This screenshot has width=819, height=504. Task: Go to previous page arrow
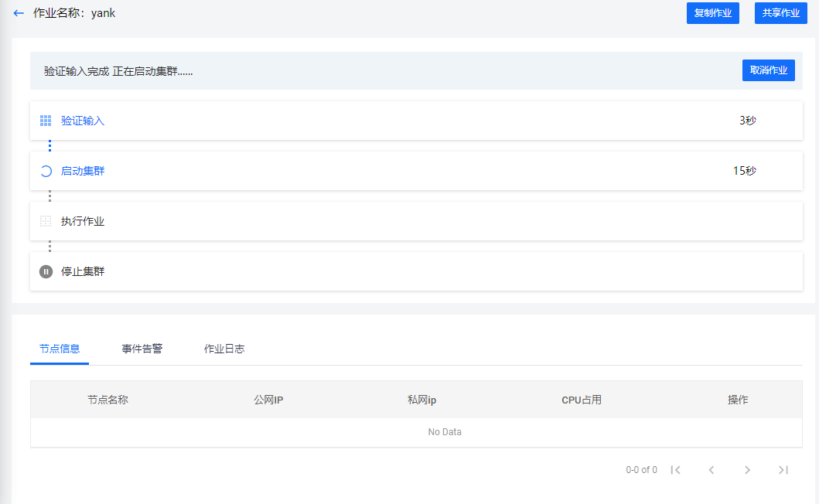(711, 470)
